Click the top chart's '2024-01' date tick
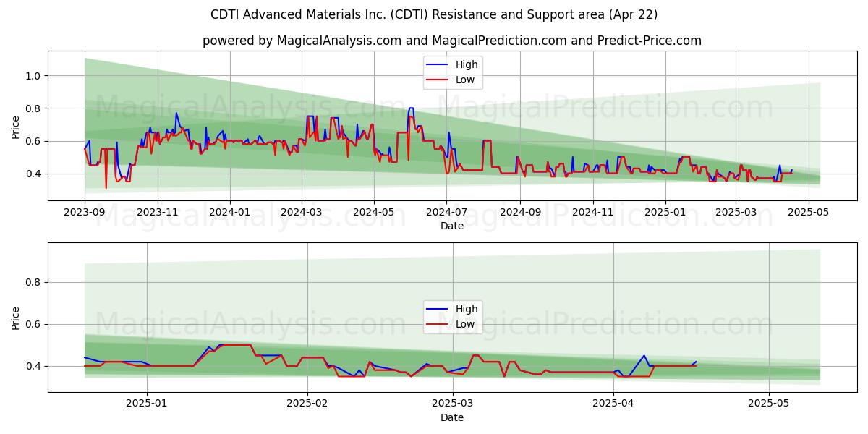 click(x=230, y=213)
